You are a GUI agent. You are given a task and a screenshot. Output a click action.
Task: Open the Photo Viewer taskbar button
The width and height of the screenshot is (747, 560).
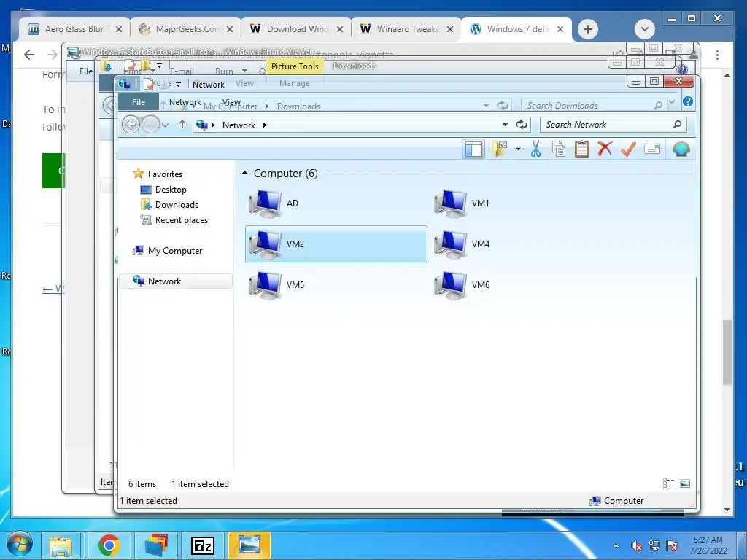click(x=249, y=545)
